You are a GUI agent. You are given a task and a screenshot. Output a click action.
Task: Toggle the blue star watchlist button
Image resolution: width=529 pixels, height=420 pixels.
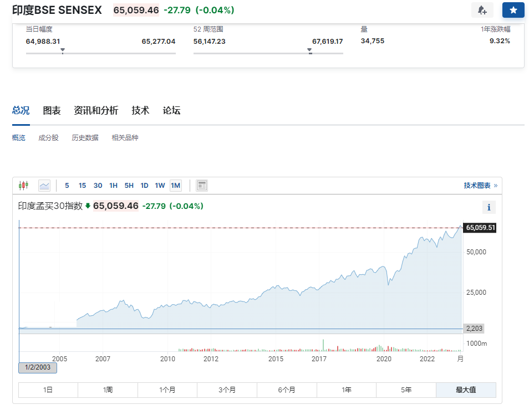click(513, 10)
